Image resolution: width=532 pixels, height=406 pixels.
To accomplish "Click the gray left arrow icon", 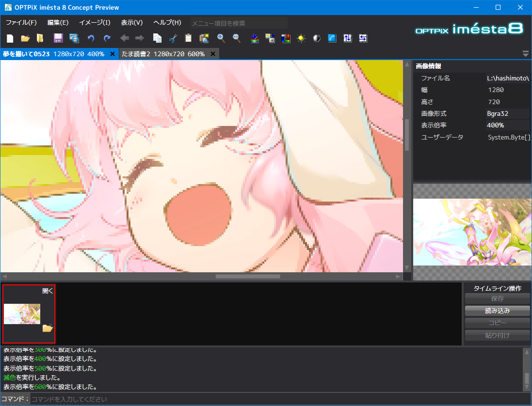I will point(124,38).
